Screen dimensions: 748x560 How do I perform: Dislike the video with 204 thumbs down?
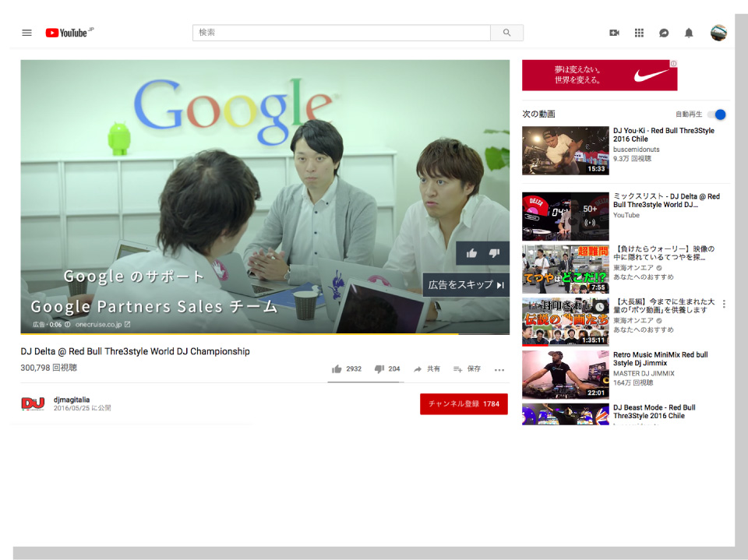(379, 369)
